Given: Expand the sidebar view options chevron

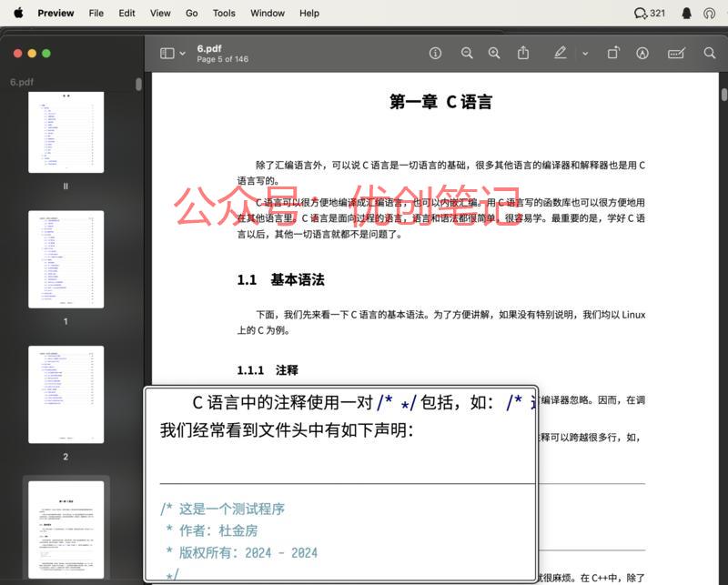Looking at the screenshot, I should point(183,54).
